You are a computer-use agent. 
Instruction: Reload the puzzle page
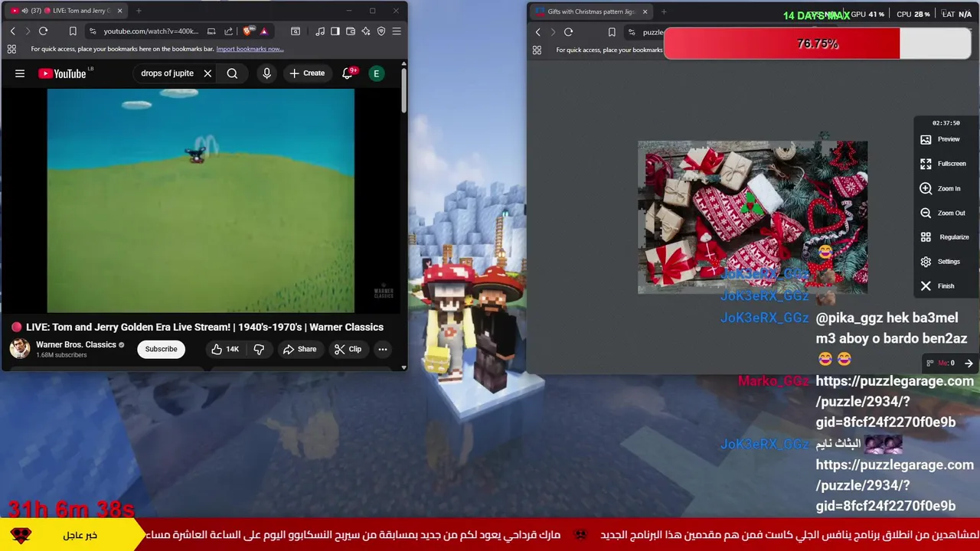click(x=568, y=32)
